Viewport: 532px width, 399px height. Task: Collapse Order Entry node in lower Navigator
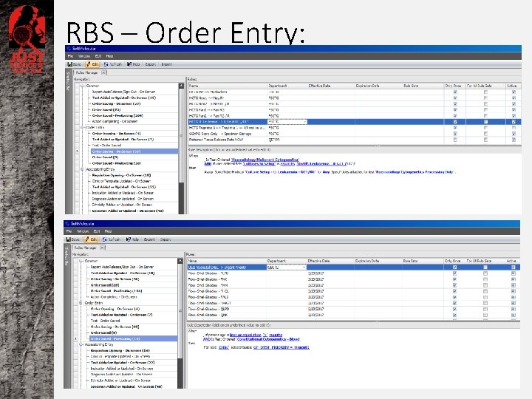point(81,303)
